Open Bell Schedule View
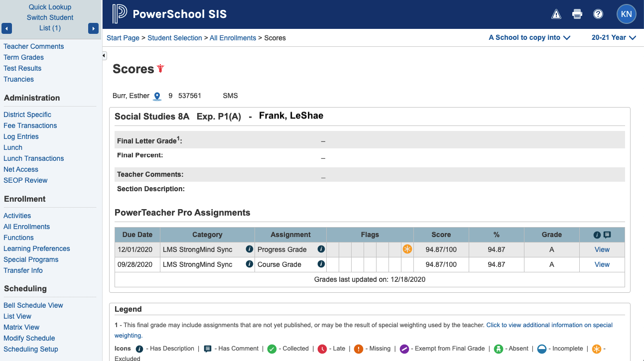Image resolution: width=644 pixels, height=361 pixels. tap(33, 305)
